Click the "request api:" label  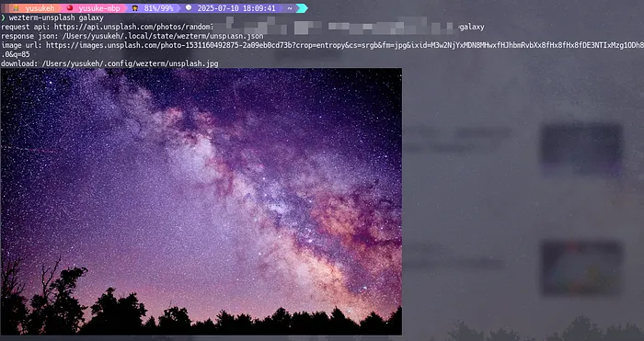26,27
